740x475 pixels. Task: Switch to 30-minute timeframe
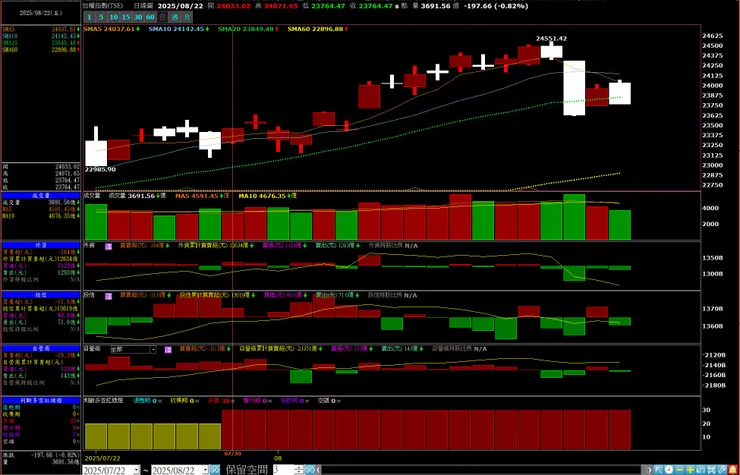[x=138, y=17]
